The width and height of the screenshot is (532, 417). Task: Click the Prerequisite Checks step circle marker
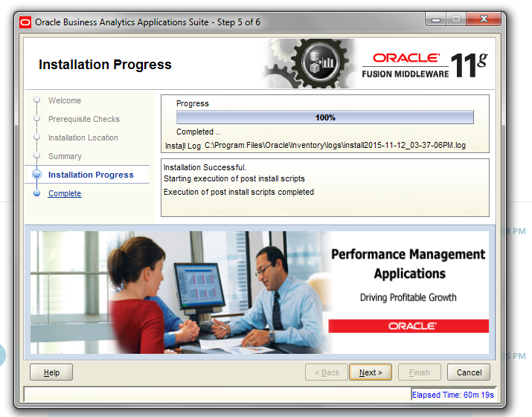click(36, 118)
